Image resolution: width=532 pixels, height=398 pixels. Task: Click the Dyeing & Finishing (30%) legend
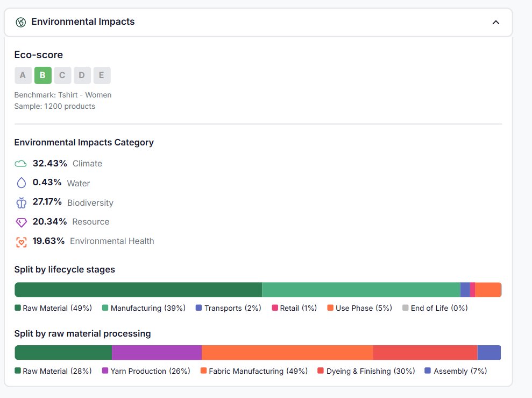366,371
